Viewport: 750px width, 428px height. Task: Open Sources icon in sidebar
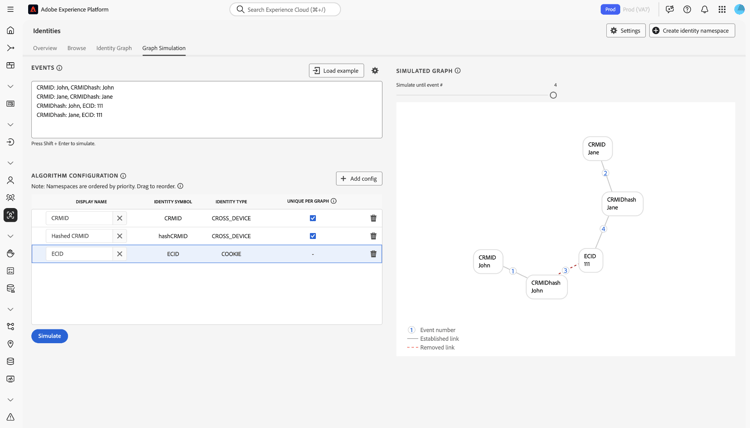pyautogui.click(x=11, y=142)
